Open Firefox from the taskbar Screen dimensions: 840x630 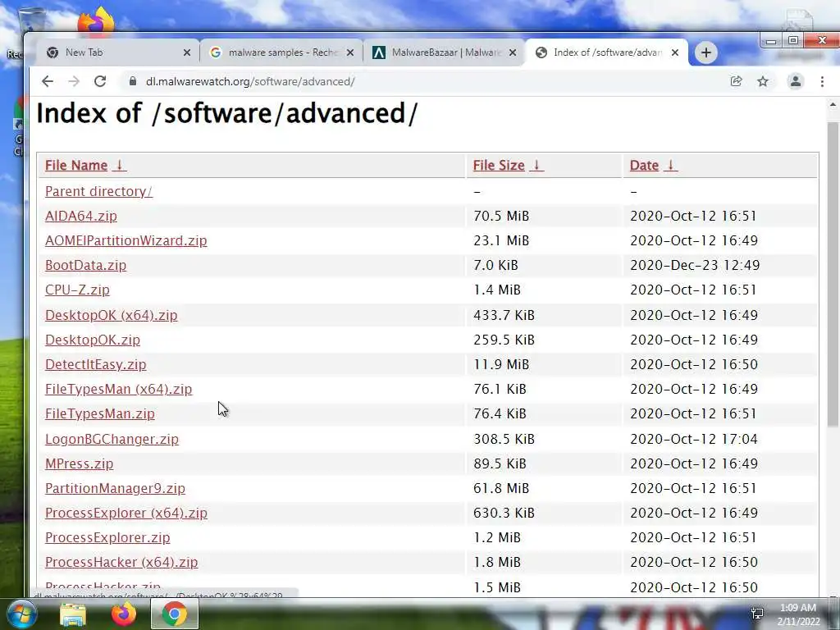click(x=124, y=614)
